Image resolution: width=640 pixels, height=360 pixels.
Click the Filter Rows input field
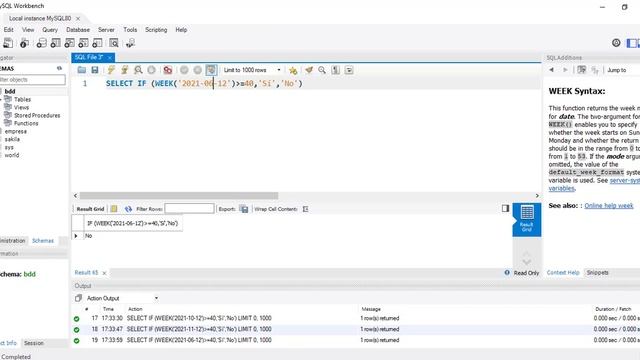pyautogui.click(x=189, y=209)
